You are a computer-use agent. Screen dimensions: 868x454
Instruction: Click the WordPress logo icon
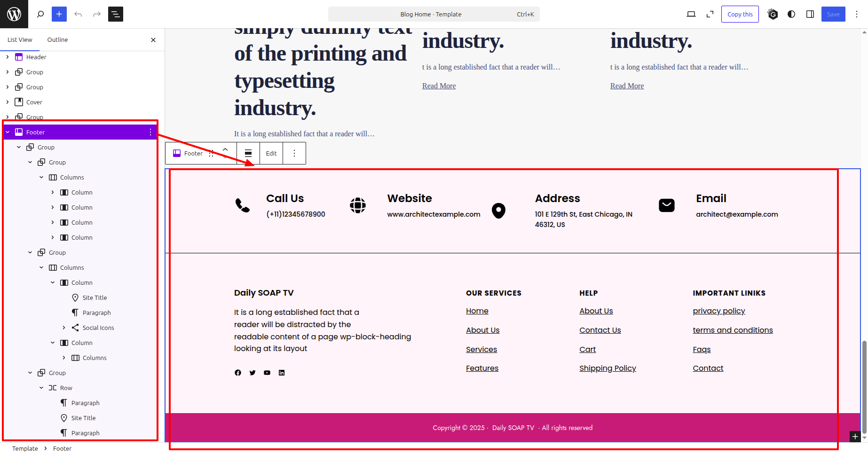point(14,14)
